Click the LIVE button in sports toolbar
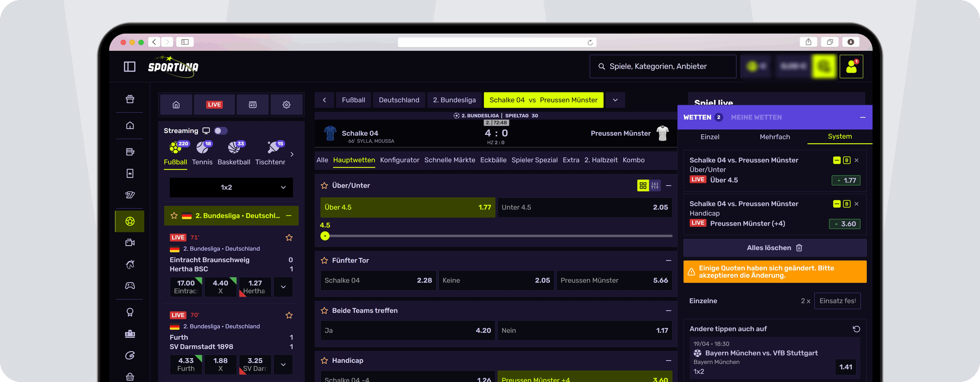Viewport: 980px width, 382px height. (214, 105)
